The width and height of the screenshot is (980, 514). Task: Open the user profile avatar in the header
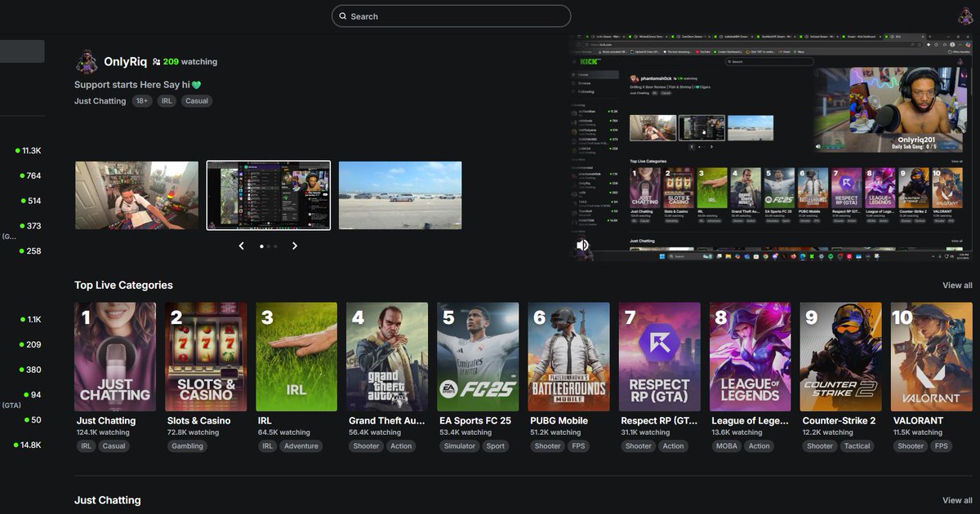click(965, 16)
